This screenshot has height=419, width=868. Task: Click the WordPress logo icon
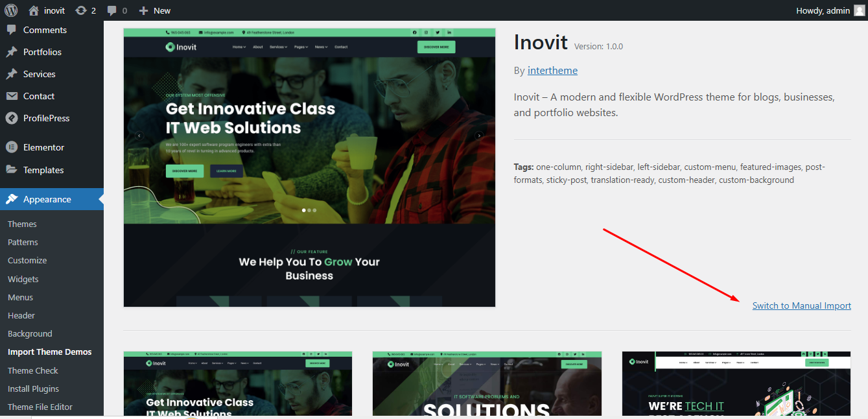point(10,10)
